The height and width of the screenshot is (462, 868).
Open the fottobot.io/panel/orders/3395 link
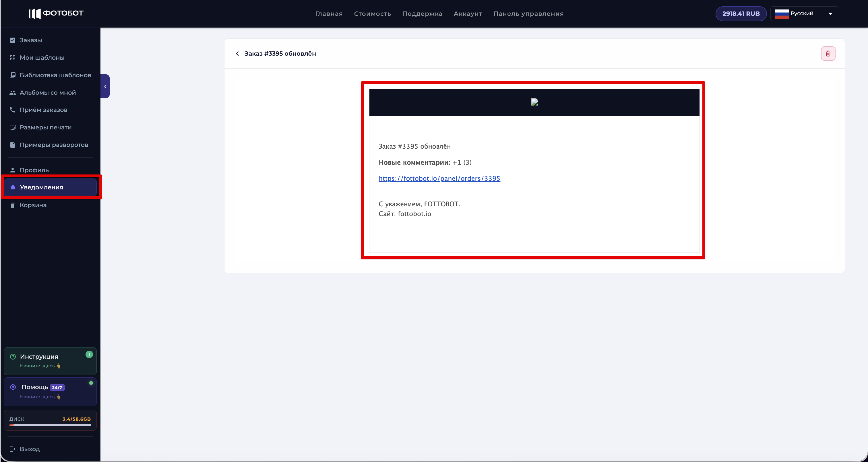coord(439,178)
